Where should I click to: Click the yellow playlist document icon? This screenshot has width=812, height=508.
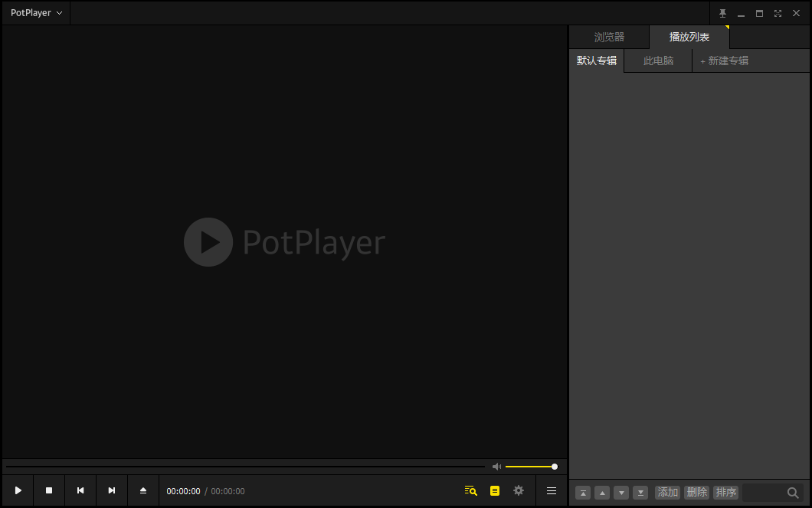tap(494, 490)
